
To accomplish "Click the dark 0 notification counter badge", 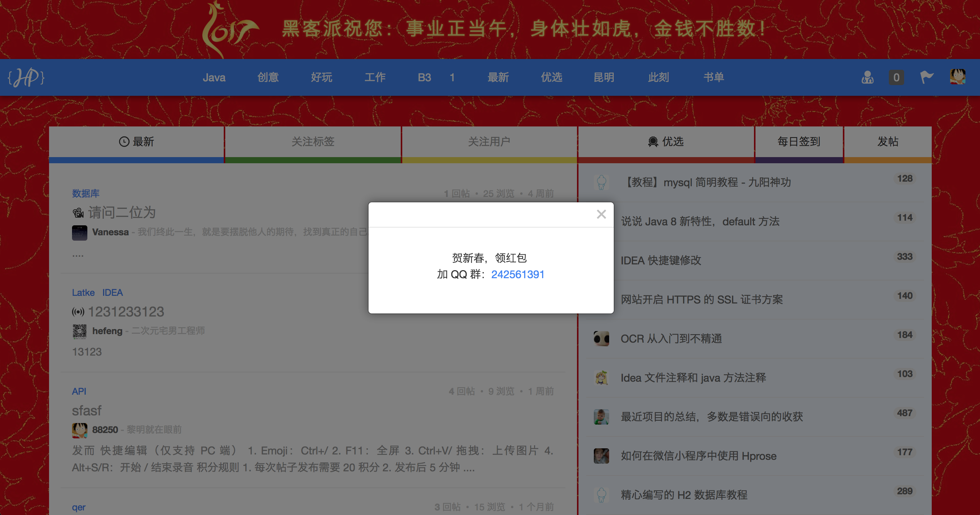I will (x=896, y=77).
